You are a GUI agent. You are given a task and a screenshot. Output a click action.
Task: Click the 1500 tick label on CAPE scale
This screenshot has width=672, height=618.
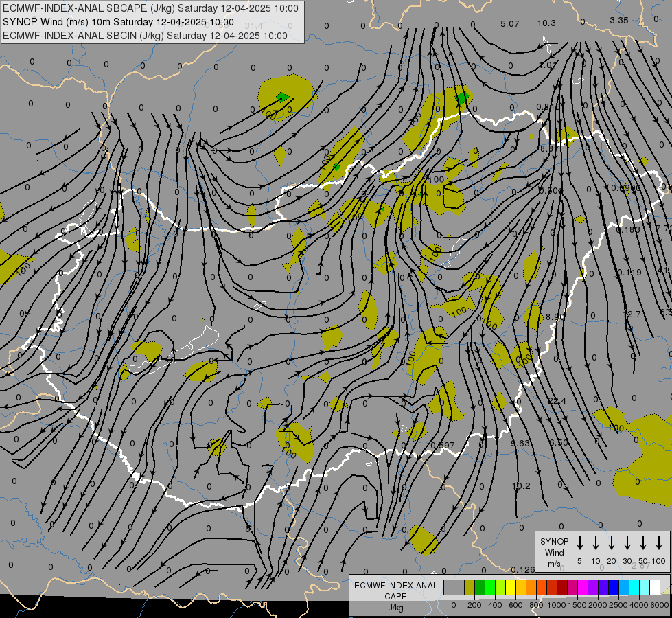point(577,605)
